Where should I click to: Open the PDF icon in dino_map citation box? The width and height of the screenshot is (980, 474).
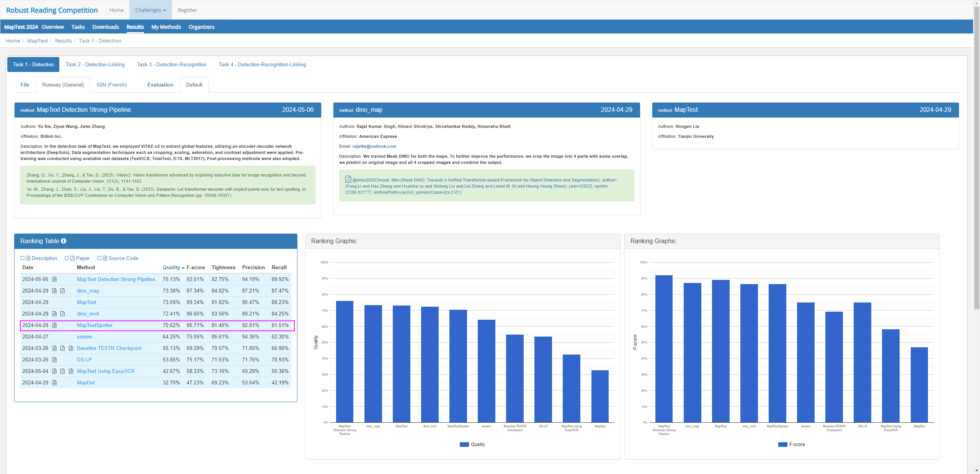[348, 179]
